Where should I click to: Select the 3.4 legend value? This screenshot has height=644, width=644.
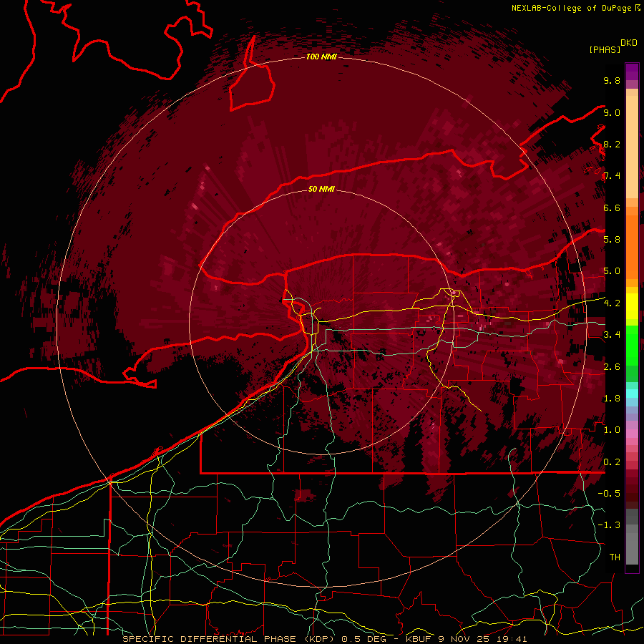coord(612,335)
